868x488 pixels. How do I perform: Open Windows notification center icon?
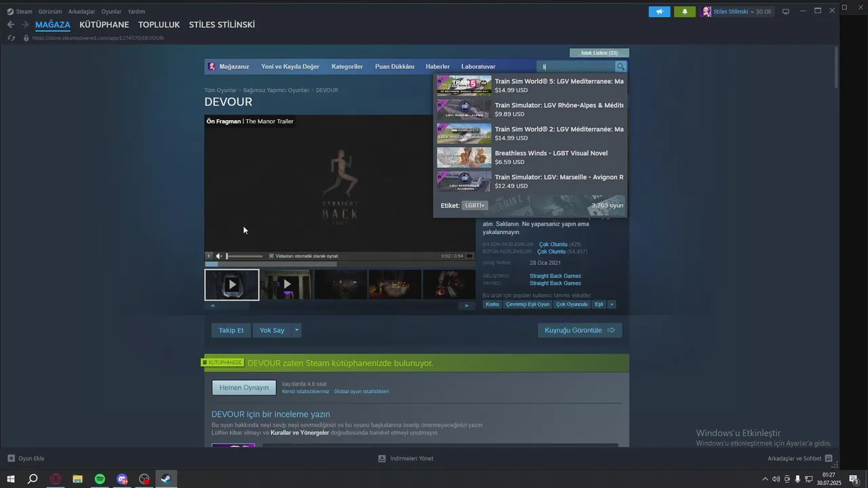point(854,479)
